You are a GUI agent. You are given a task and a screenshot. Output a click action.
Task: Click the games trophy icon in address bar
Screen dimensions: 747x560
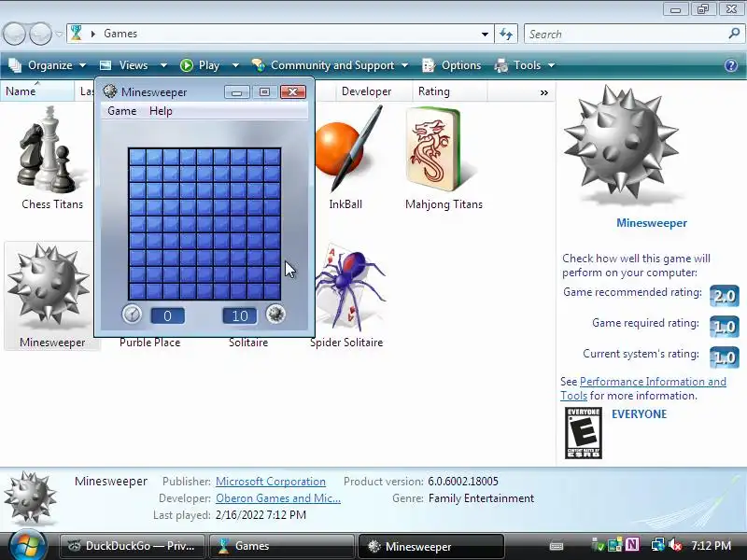[x=77, y=34]
